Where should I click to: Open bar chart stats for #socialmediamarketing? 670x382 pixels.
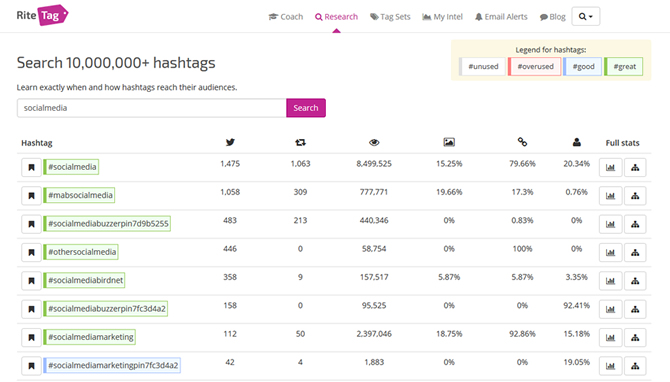click(x=611, y=338)
